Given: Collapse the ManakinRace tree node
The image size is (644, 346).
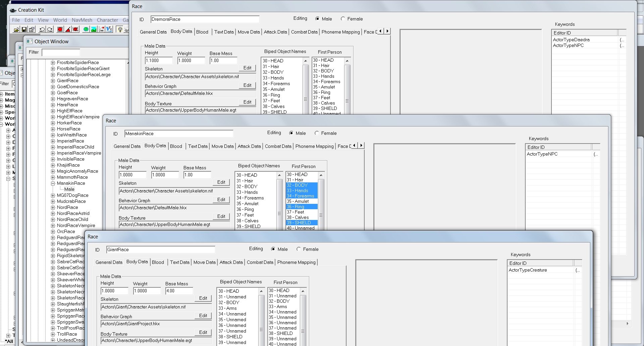Looking at the screenshot, I should click(53, 183).
